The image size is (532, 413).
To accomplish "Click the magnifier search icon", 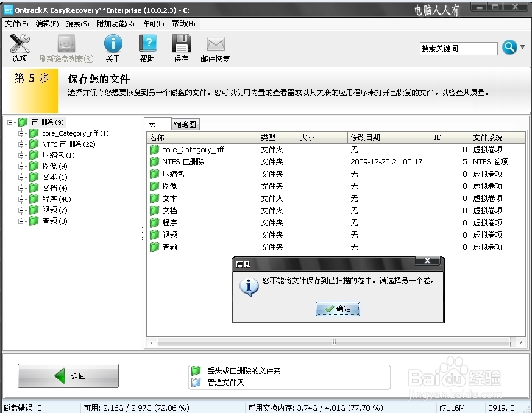I will tap(509, 48).
